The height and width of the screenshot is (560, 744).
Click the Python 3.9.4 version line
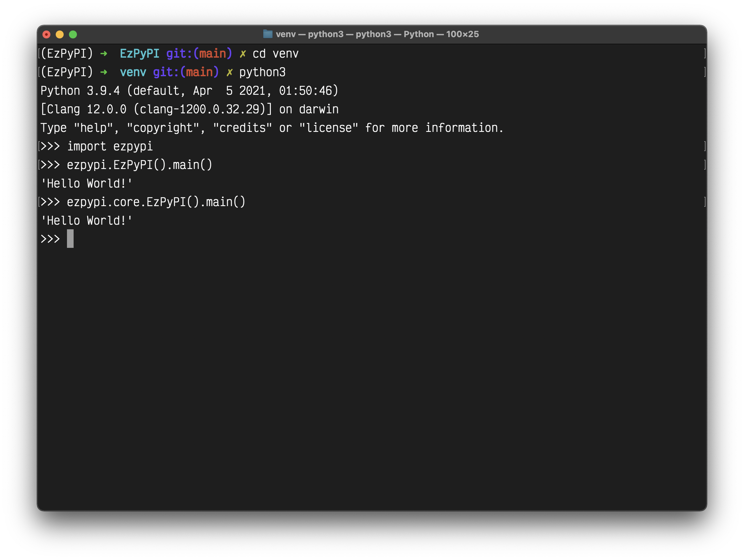pyautogui.click(x=189, y=91)
